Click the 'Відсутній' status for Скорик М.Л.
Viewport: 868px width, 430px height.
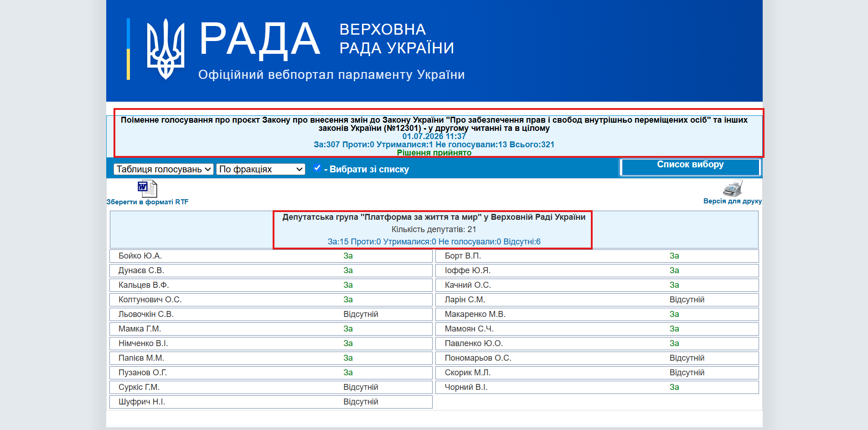pos(687,373)
